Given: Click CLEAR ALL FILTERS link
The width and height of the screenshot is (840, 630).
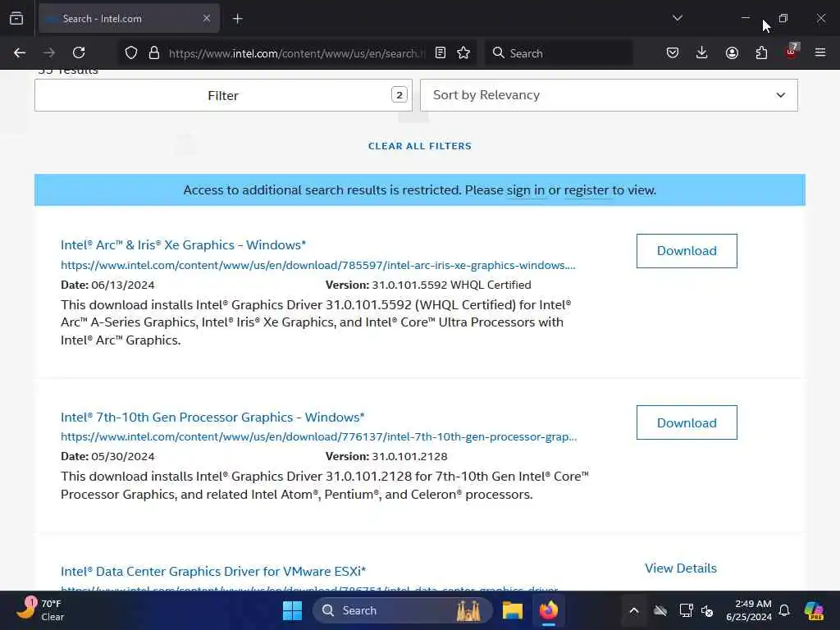Looking at the screenshot, I should pos(420,146).
